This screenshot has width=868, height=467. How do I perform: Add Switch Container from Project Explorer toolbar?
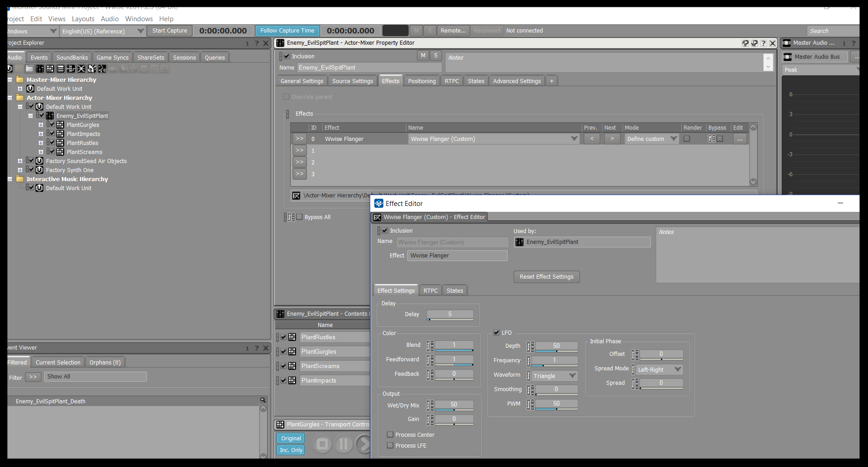pos(71,69)
